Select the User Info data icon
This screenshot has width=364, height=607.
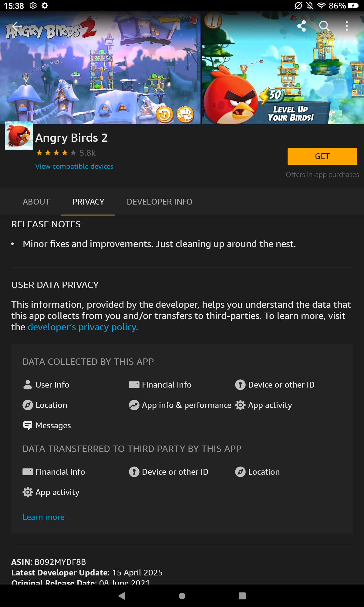pyautogui.click(x=28, y=385)
